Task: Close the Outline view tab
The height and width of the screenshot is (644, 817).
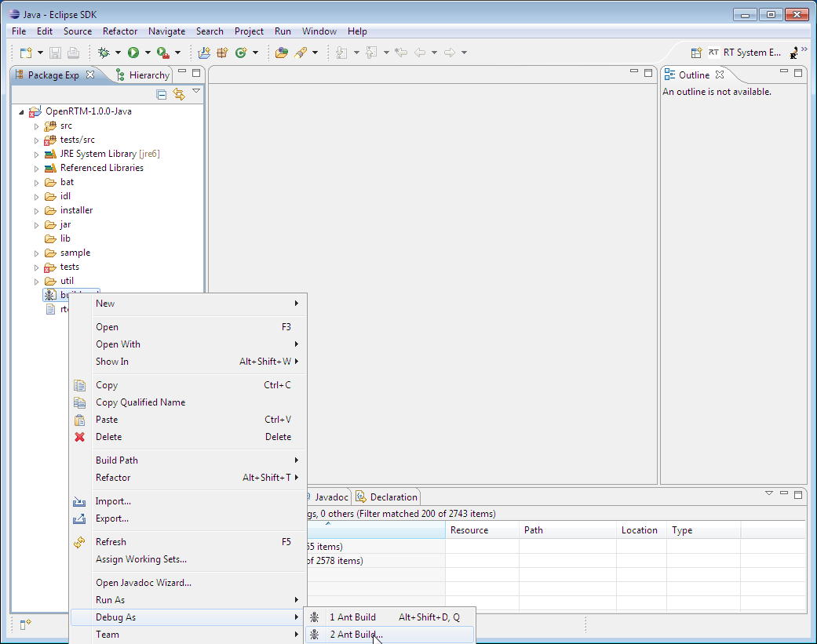Action: [720, 75]
